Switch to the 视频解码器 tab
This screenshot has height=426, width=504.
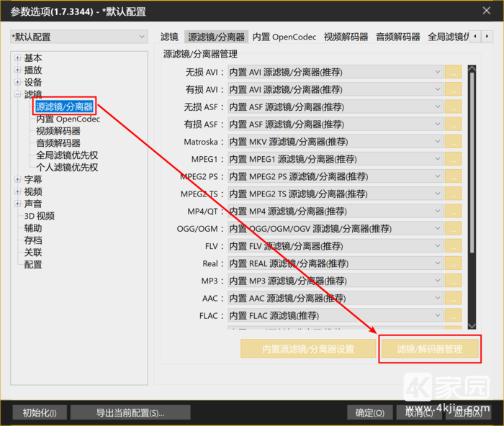(346, 37)
